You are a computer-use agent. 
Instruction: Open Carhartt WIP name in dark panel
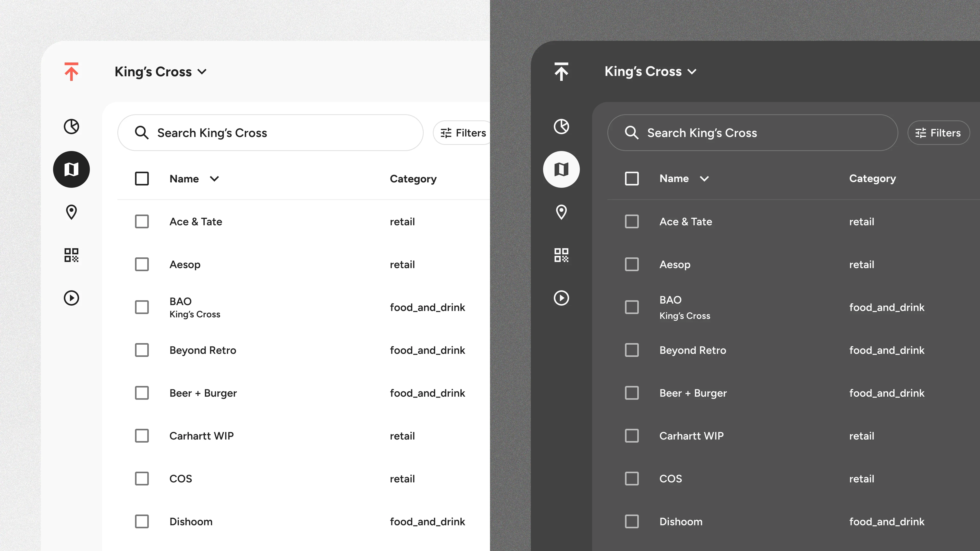[692, 436]
